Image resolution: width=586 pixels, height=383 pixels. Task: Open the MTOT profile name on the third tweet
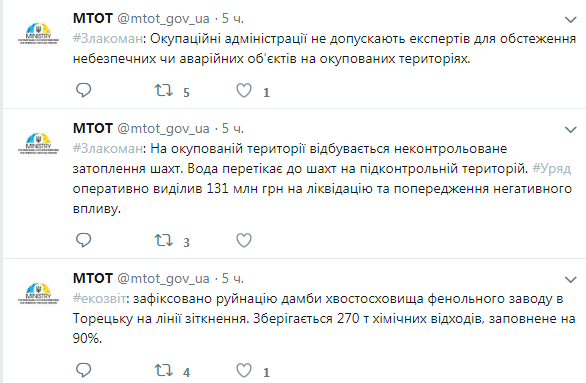coord(93,278)
